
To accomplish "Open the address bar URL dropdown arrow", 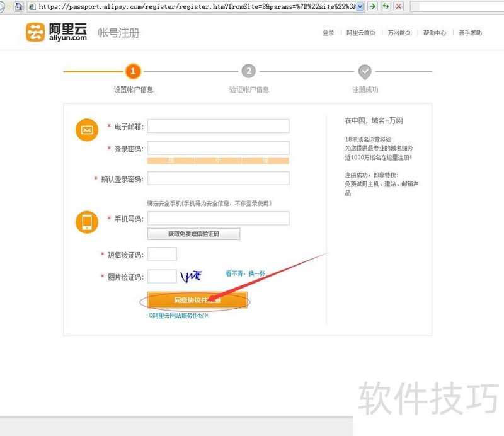I will point(360,6).
